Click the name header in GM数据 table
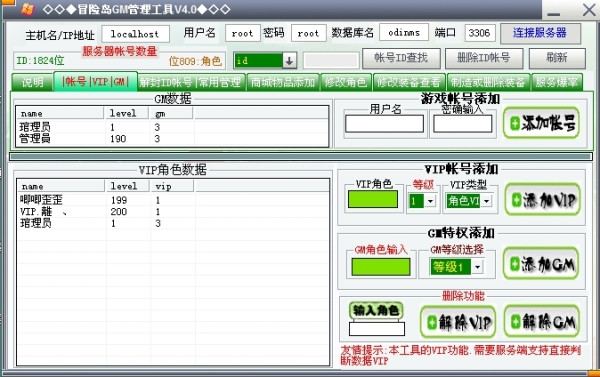Image resolution: width=600 pixels, height=377 pixels. tap(60, 113)
